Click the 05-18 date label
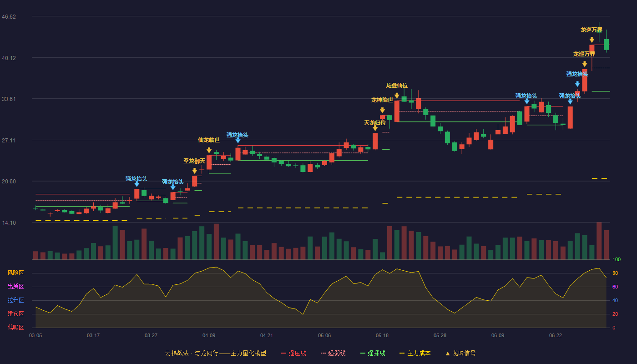 [382, 335]
